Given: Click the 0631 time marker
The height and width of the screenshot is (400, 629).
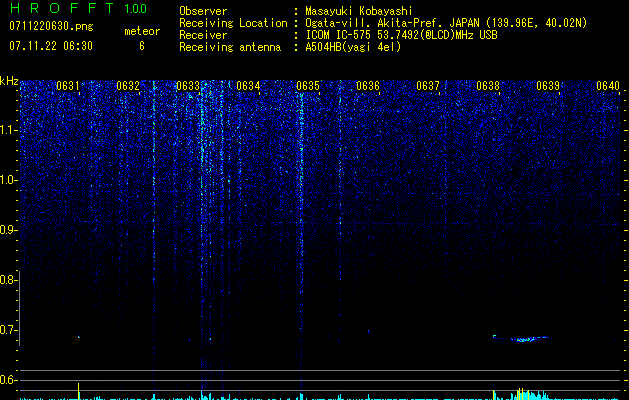Looking at the screenshot, I should tap(67, 86).
